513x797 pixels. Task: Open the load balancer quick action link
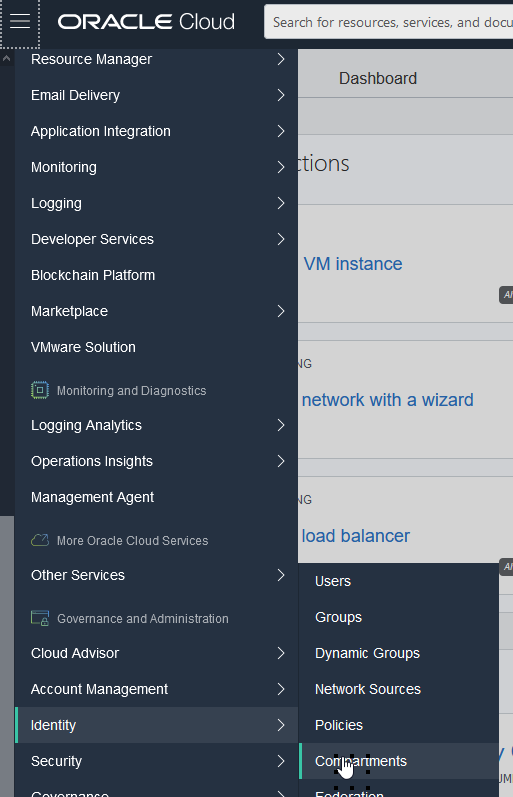(355, 536)
